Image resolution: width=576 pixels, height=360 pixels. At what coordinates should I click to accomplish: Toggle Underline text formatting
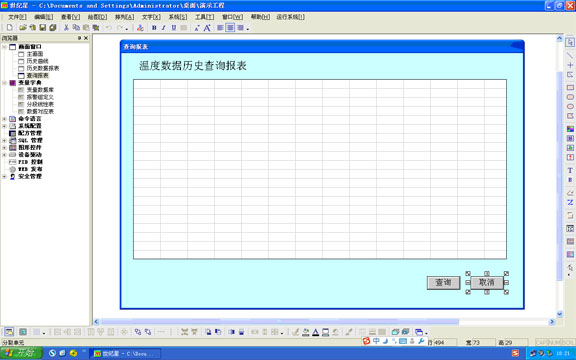pyautogui.click(x=174, y=28)
